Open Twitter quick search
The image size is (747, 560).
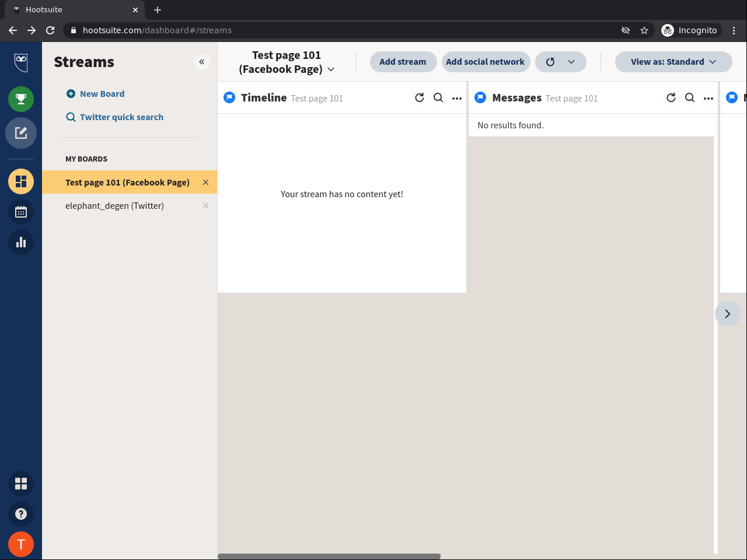pyautogui.click(x=115, y=117)
